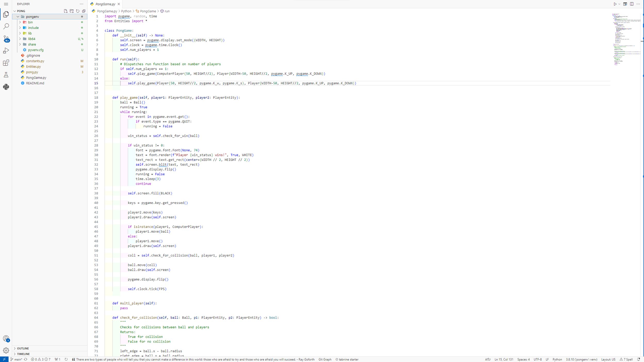Collapse all folders in Explorer
This screenshot has height=362, width=644.
[84, 11]
